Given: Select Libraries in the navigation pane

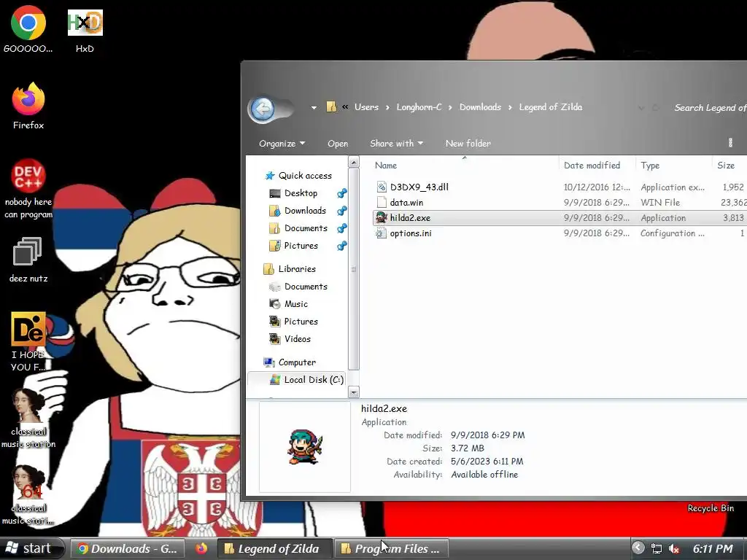Looking at the screenshot, I should (x=296, y=269).
